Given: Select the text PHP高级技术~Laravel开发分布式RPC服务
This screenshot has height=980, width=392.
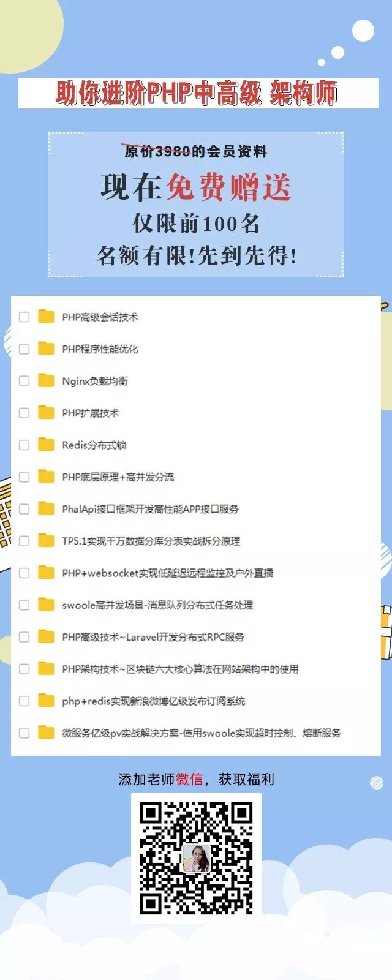Looking at the screenshot, I should pos(153,637).
